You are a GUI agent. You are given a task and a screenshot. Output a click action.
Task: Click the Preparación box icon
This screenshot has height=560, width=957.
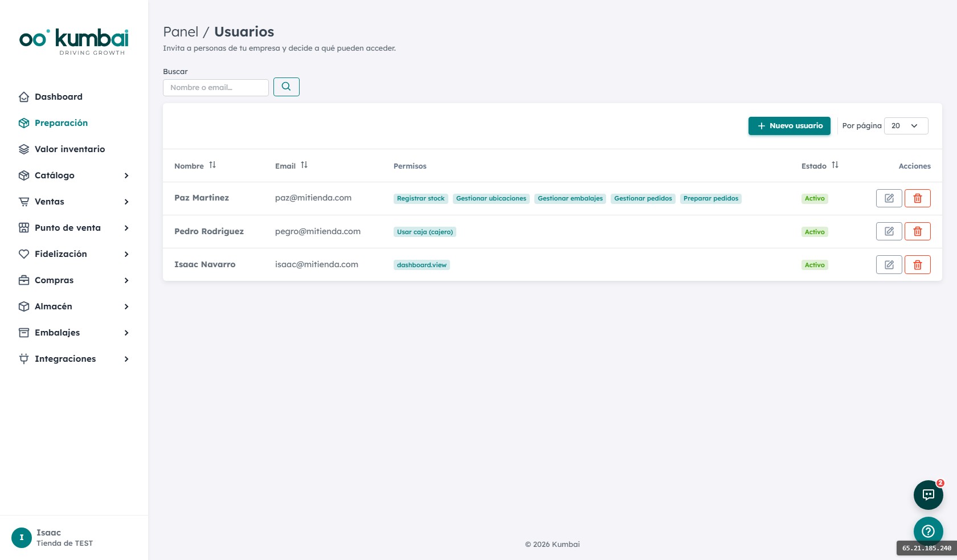click(x=24, y=123)
